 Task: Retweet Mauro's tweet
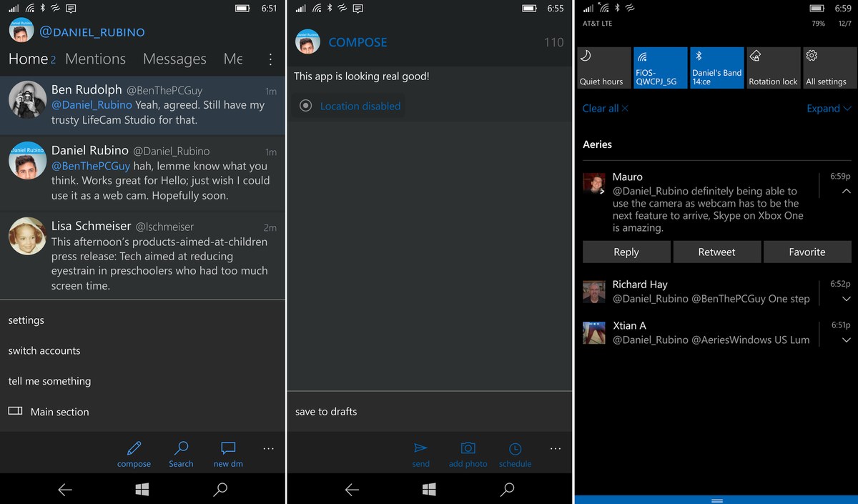point(717,252)
